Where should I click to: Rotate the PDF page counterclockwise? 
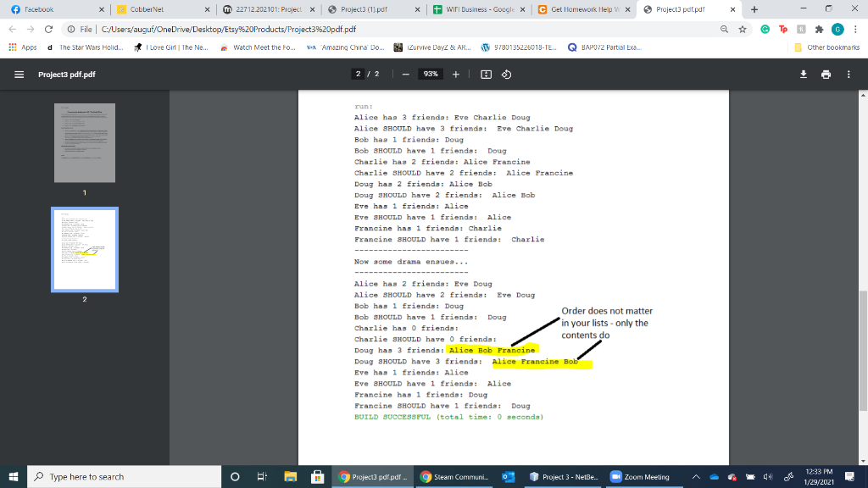click(x=508, y=74)
